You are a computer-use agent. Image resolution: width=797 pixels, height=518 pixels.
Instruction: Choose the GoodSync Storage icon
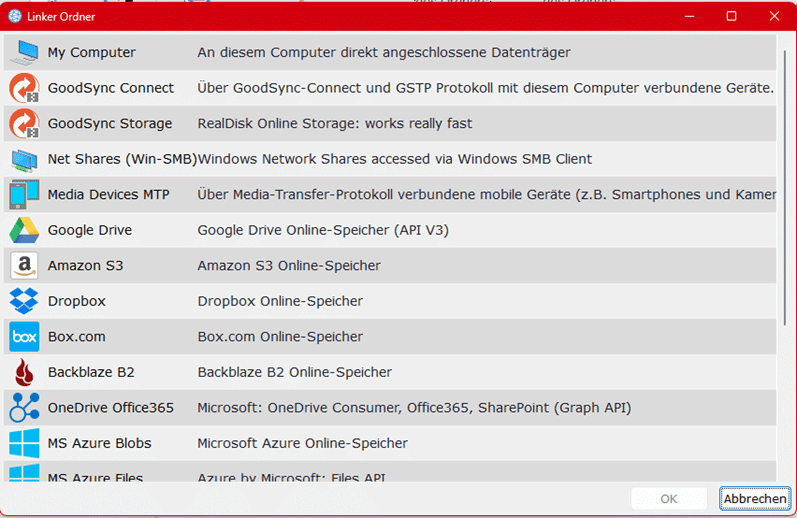pos(24,124)
